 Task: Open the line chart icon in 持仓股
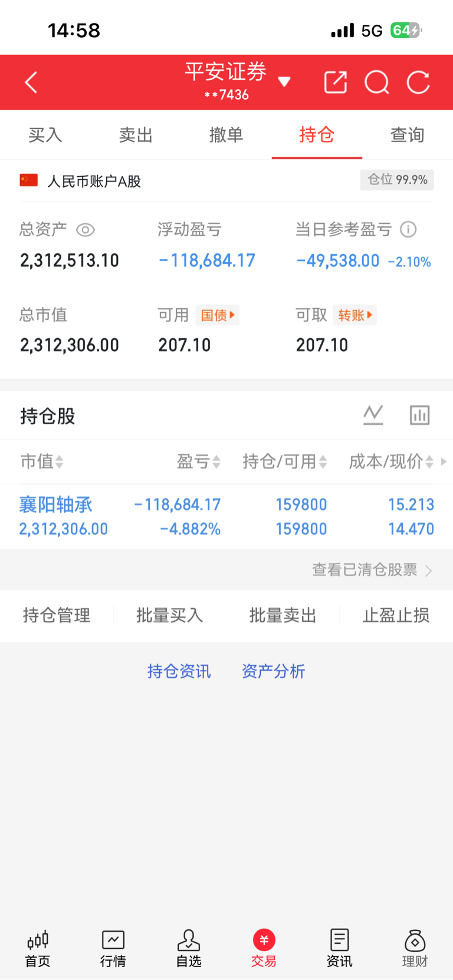click(373, 415)
